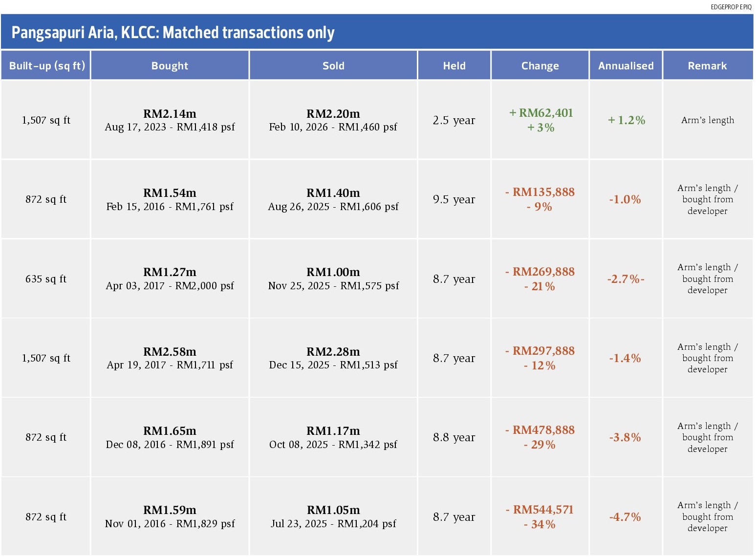Select the RM2.14m bought price cell
This screenshot has height=557, width=756.
coord(170,120)
